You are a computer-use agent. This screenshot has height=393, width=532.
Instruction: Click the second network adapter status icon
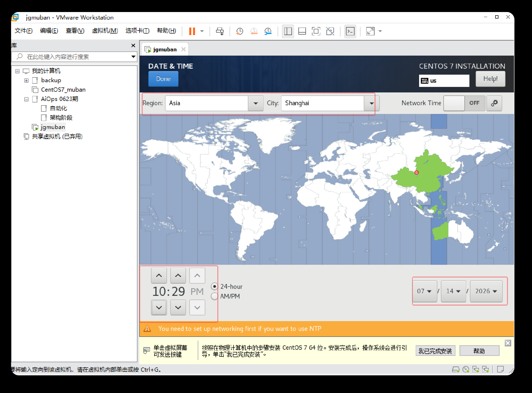(x=485, y=369)
